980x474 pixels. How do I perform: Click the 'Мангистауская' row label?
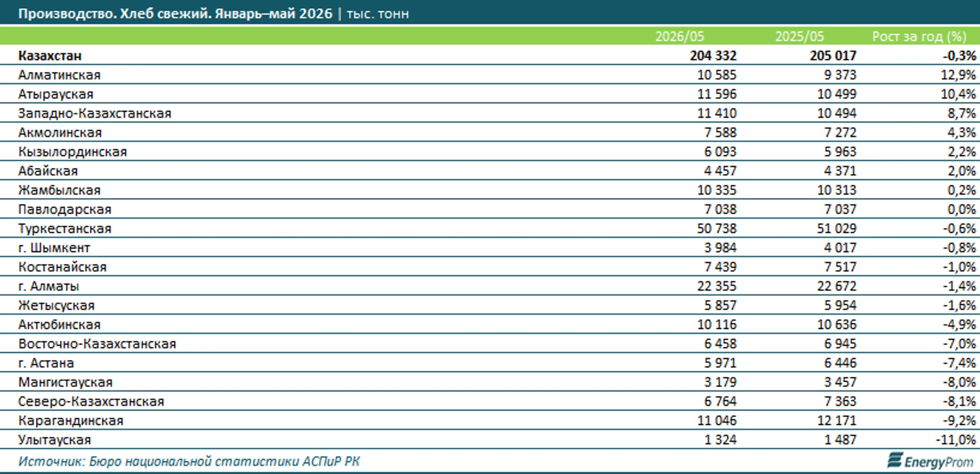(65, 382)
